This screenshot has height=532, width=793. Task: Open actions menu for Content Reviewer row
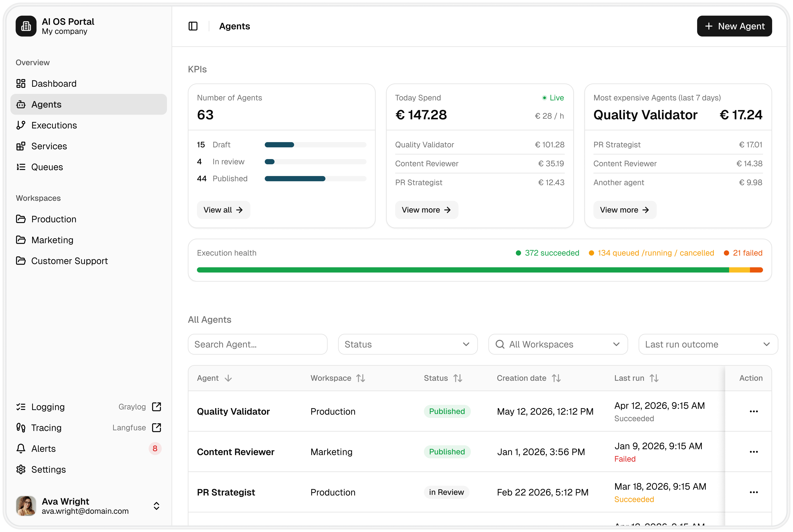click(x=754, y=452)
